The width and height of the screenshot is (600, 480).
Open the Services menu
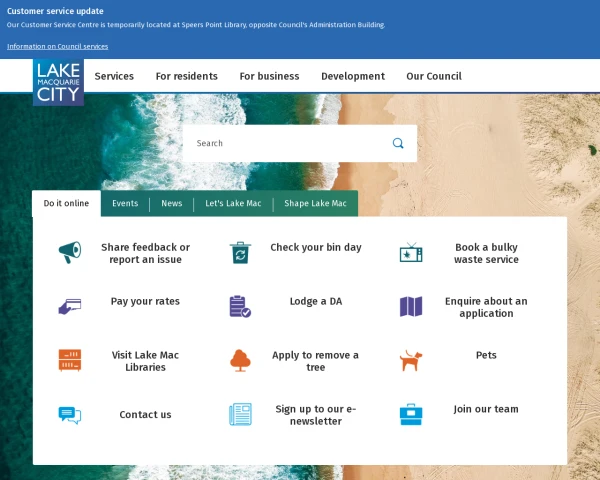click(x=114, y=76)
